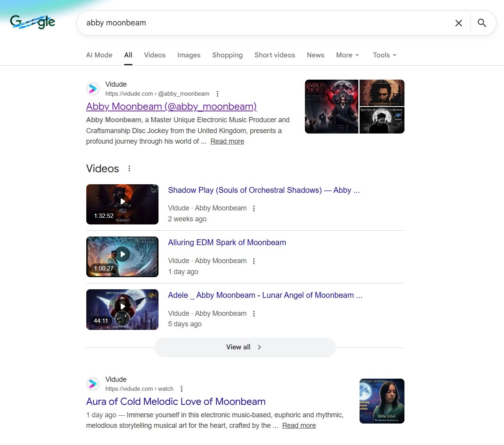
Task: Play the Alluring EDM Spark video thumbnail
Action: coord(122,257)
